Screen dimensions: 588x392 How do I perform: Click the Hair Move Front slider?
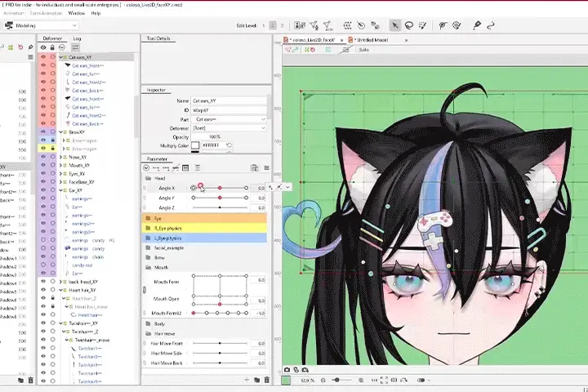pyautogui.click(x=220, y=343)
